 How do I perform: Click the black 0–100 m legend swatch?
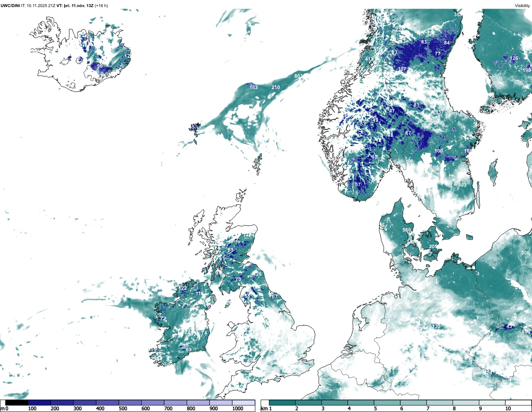[x=17, y=402]
